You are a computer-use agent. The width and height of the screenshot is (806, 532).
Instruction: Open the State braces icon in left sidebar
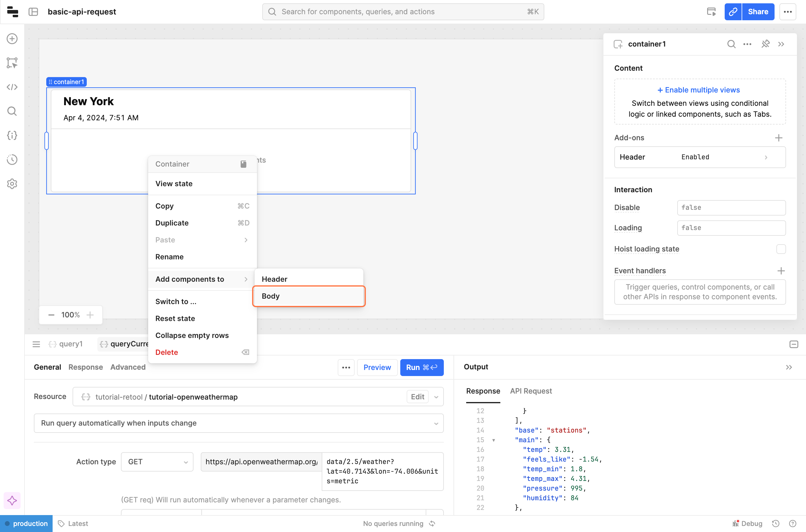coord(12,135)
